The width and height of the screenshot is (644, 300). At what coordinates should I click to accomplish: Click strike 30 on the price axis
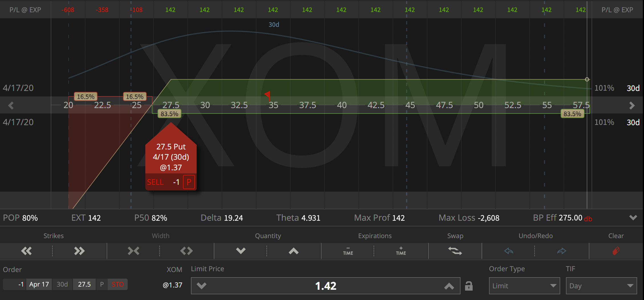coord(205,105)
